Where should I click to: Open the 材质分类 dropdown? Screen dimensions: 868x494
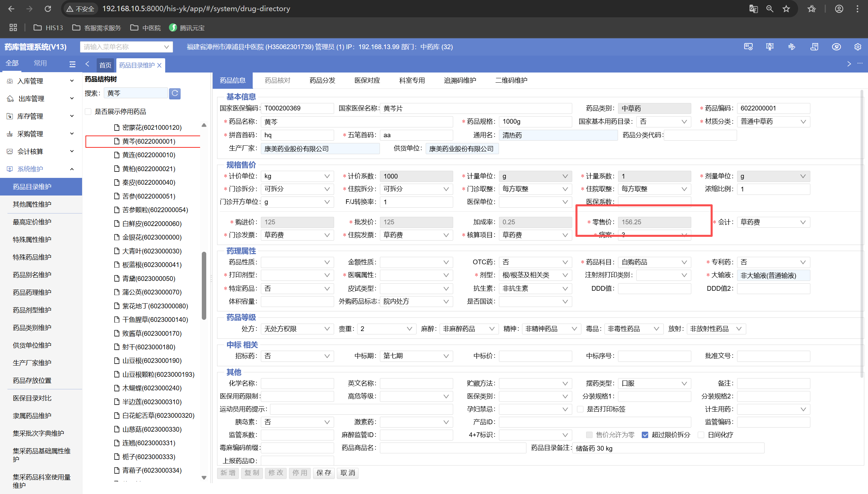click(773, 121)
